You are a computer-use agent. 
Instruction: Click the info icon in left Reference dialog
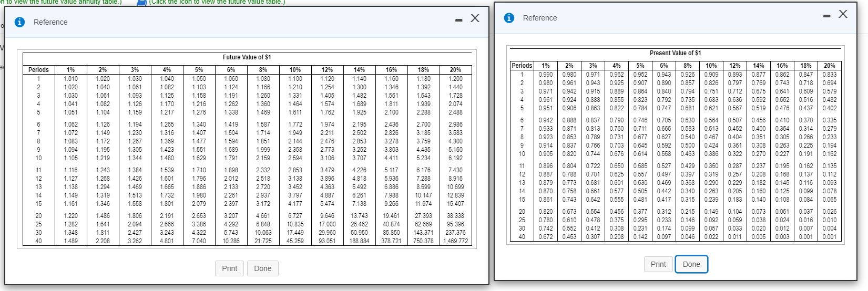click(x=21, y=22)
